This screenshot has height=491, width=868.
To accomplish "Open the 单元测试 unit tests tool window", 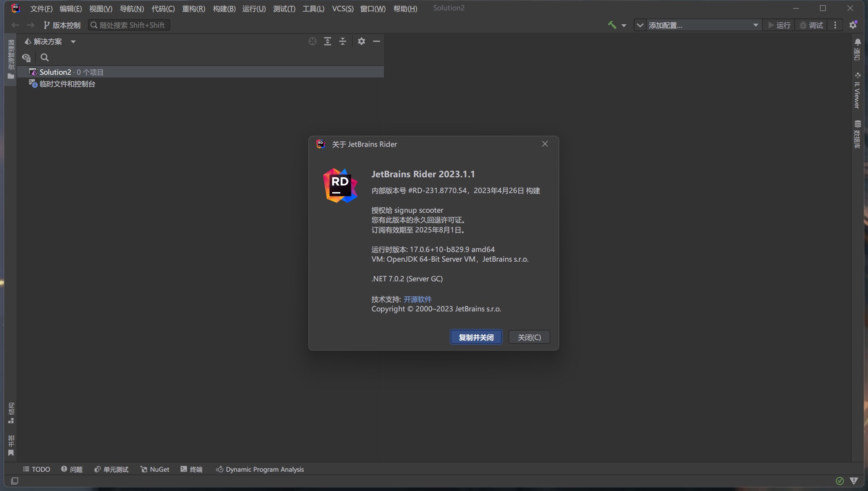I will [x=111, y=469].
